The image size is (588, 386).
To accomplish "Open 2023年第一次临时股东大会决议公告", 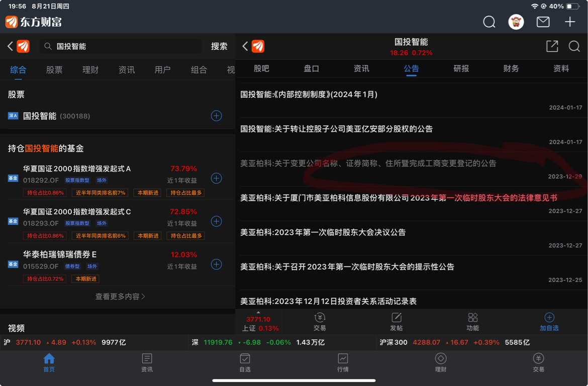I will [x=412, y=238].
